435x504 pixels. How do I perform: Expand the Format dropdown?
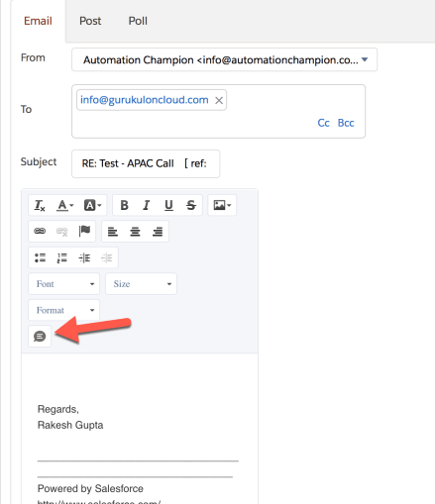click(x=63, y=310)
